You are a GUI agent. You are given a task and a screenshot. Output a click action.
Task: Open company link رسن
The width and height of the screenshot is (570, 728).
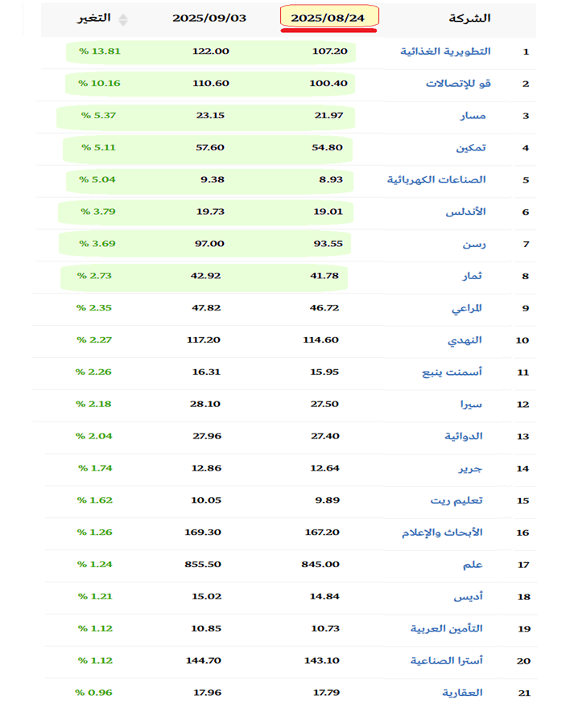[x=474, y=244]
